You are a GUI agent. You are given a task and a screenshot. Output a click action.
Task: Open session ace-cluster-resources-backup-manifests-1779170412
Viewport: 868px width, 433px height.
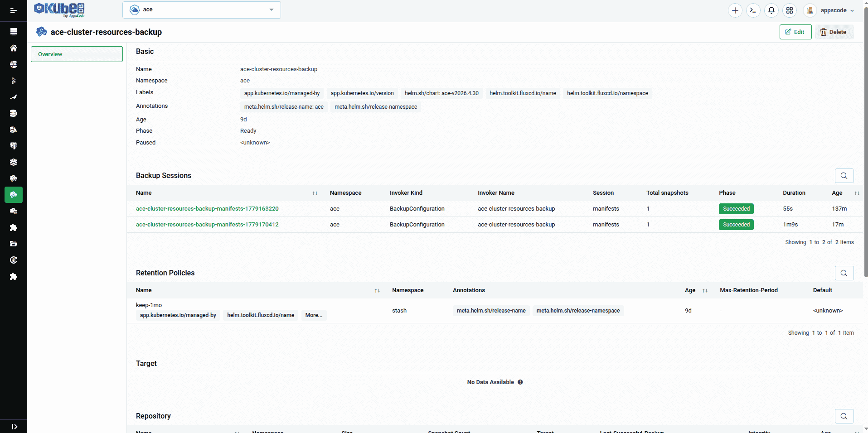tap(207, 225)
